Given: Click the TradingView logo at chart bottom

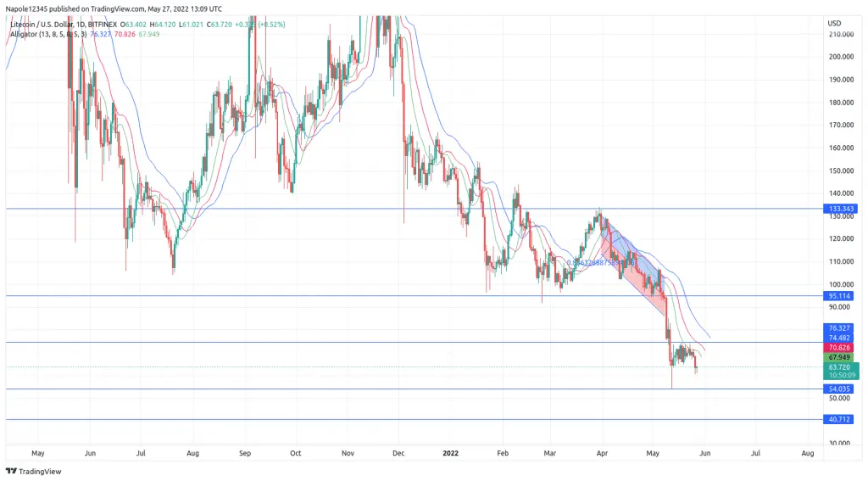Looking at the screenshot, I should click(x=34, y=471).
